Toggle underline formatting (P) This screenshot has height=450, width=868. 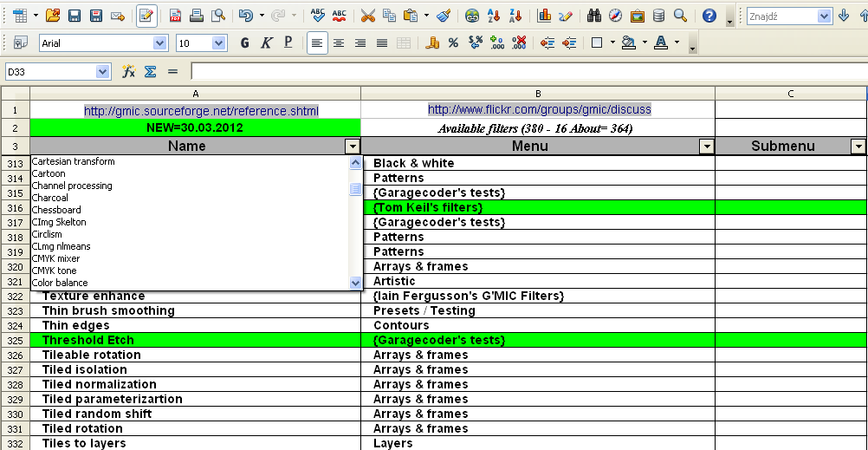288,42
